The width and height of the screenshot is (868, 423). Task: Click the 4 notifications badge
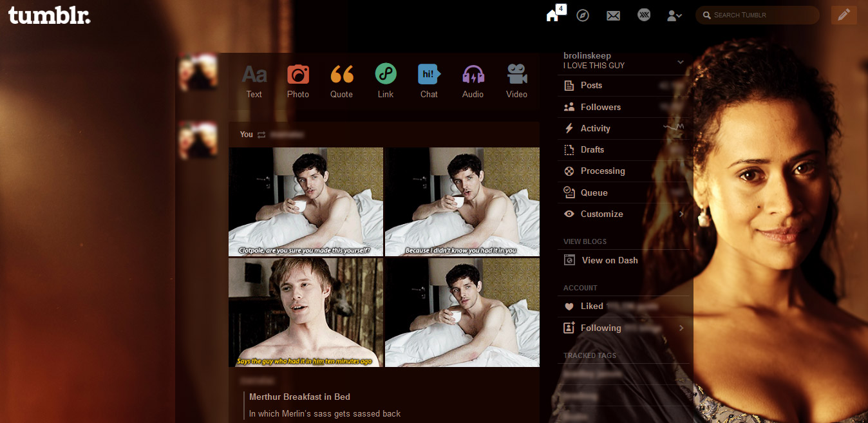point(561,8)
